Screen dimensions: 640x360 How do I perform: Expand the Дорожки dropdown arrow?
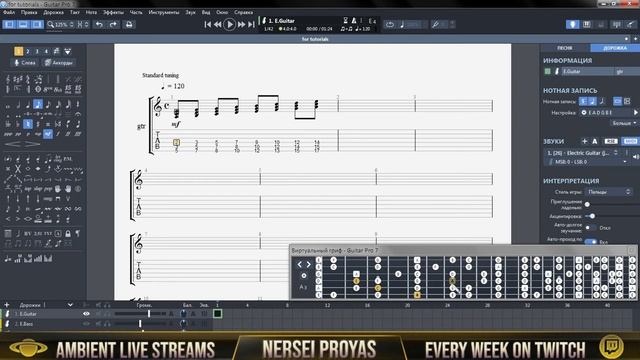point(70,305)
